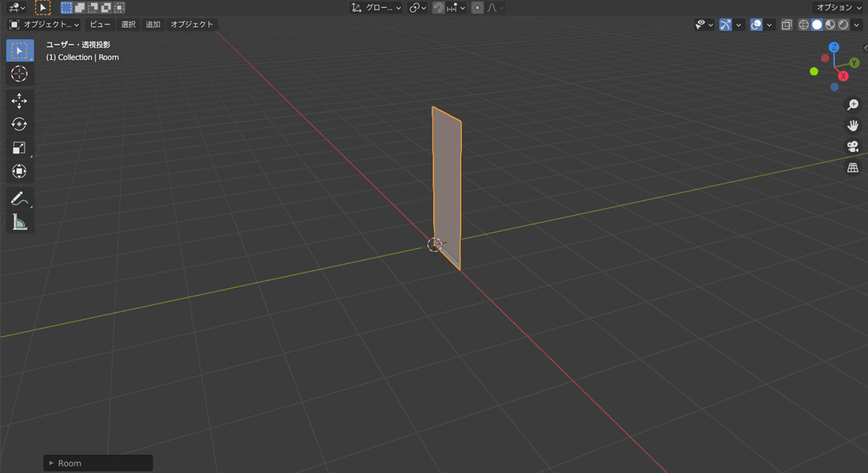The width and height of the screenshot is (868, 473).
Task: Open the ビュー (View) menu
Action: pos(100,24)
